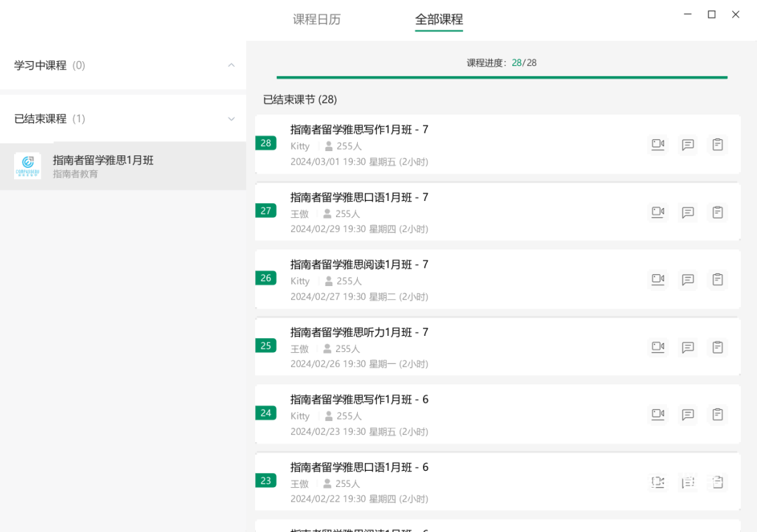Click the 学习中课程 (0) header label

pyautogui.click(x=49, y=65)
